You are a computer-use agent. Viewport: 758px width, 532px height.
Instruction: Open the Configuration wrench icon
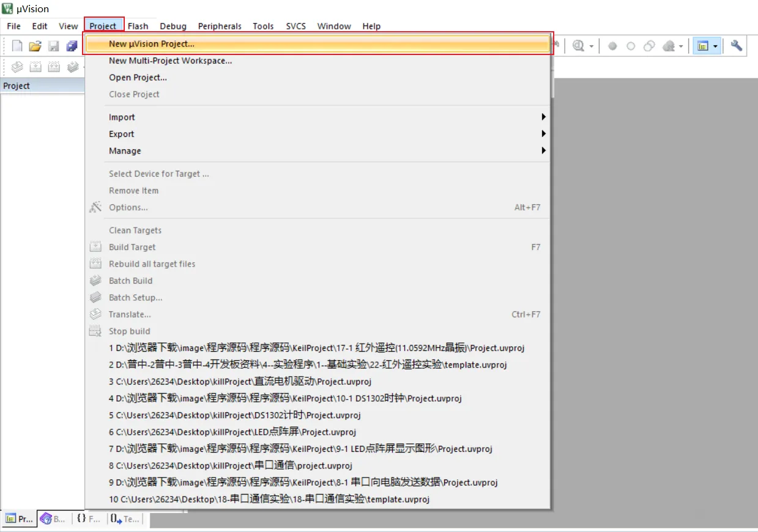[737, 46]
